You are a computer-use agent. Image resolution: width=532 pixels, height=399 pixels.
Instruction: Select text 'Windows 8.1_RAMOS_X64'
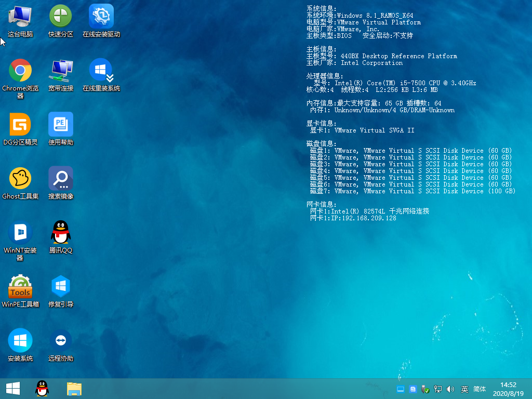click(375, 16)
